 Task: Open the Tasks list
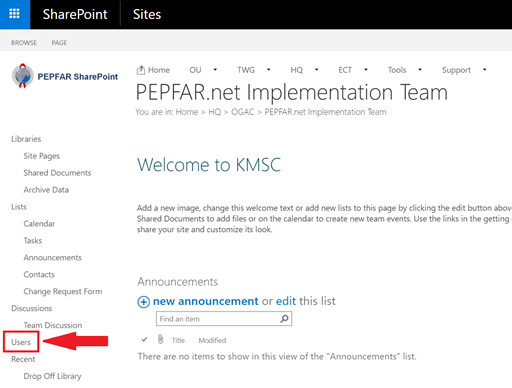point(33,241)
